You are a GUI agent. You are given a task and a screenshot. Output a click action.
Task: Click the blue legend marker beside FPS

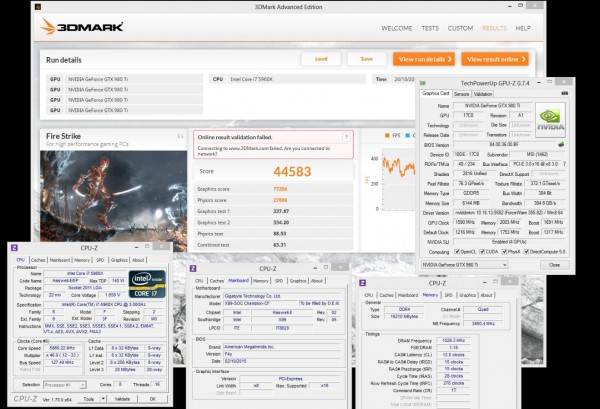408,135
